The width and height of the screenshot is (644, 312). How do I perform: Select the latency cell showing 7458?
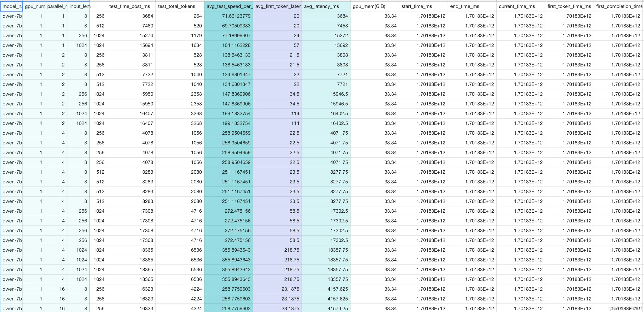pyautogui.click(x=342, y=26)
